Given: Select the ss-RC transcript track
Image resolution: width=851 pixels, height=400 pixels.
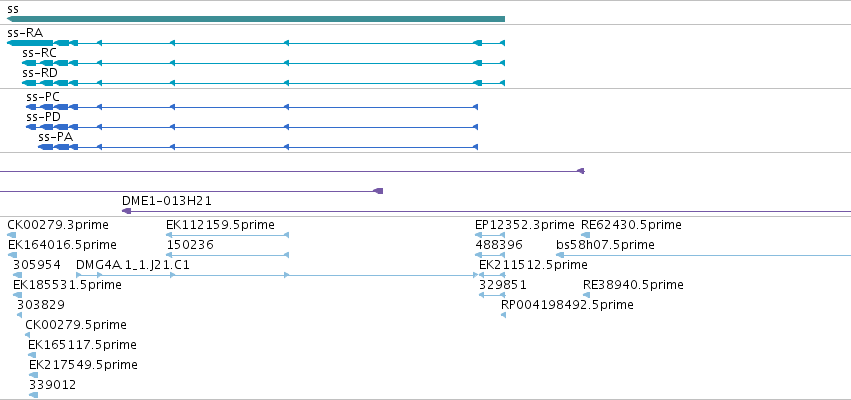Looking at the screenshot, I should click(x=263, y=63).
